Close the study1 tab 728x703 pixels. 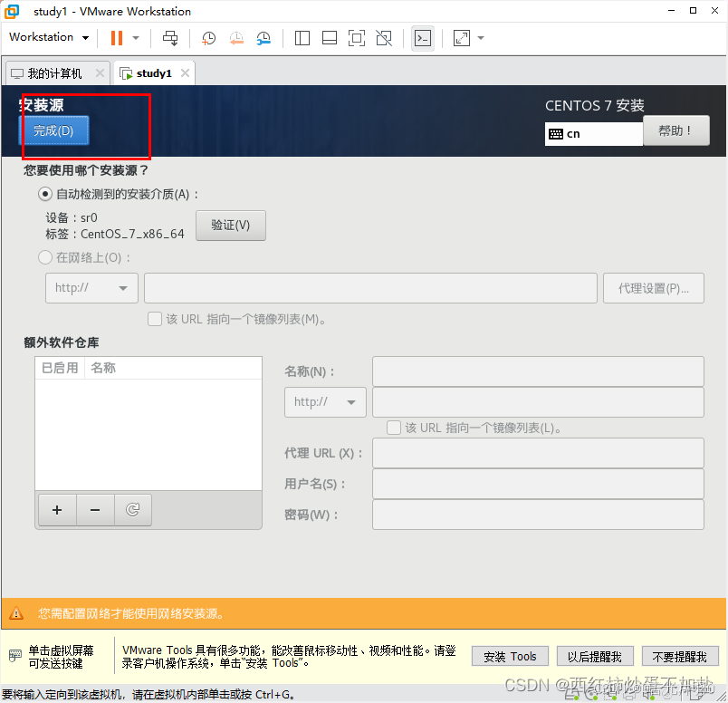point(185,73)
